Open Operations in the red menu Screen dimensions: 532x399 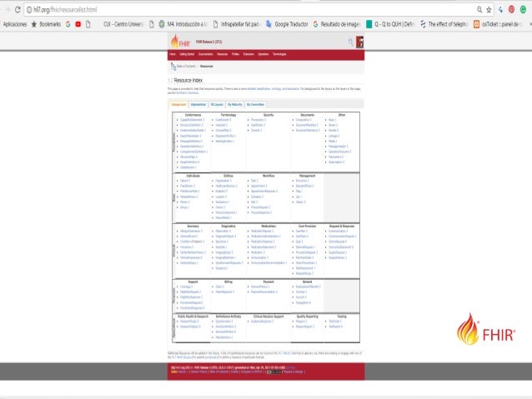coord(263,54)
